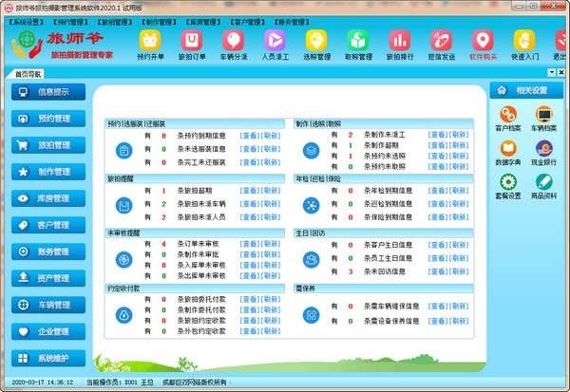Click 刷新 for 条需车辆维保信息

coord(459,307)
